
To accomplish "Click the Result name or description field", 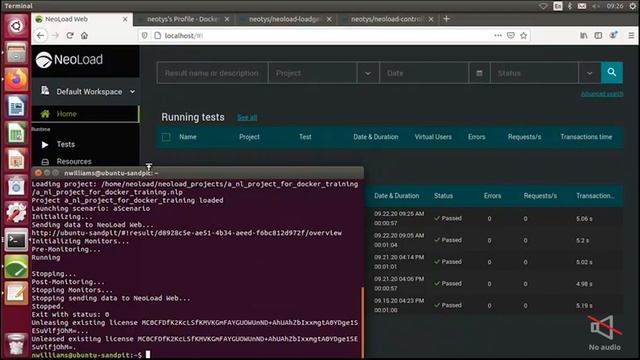I will click(x=212, y=73).
